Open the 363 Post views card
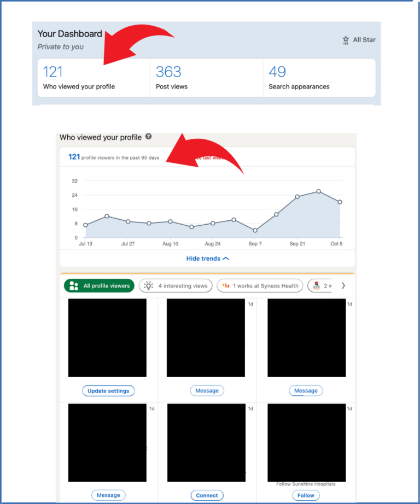 [x=207, y=78]
